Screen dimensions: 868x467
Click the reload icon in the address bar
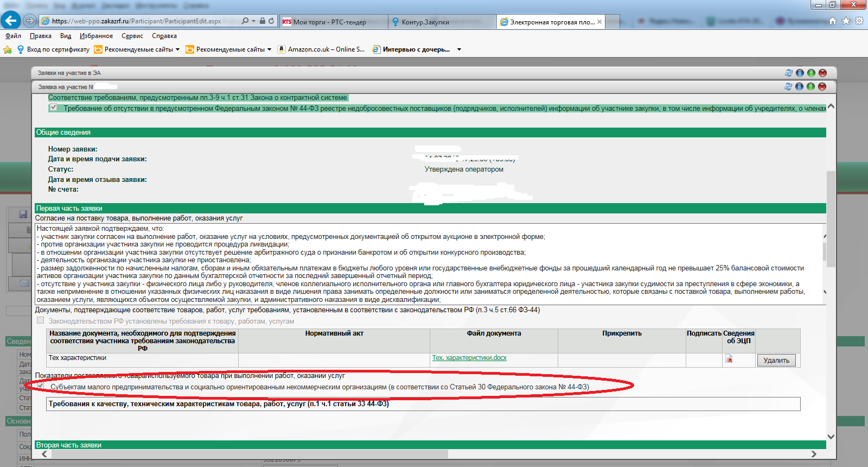coord(271,21)
